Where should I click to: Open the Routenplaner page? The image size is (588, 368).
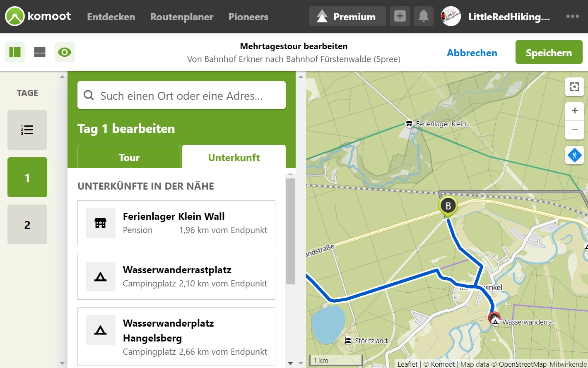pos(182,17)
